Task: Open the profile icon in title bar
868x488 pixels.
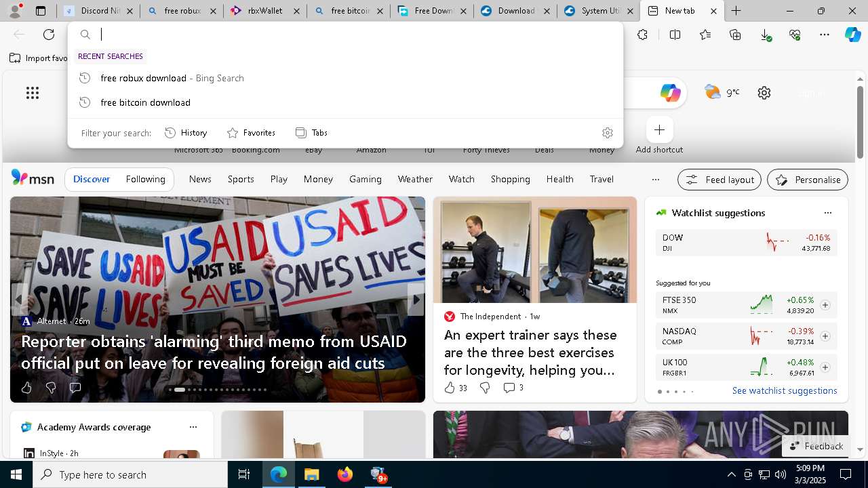Action: (14, 11)
